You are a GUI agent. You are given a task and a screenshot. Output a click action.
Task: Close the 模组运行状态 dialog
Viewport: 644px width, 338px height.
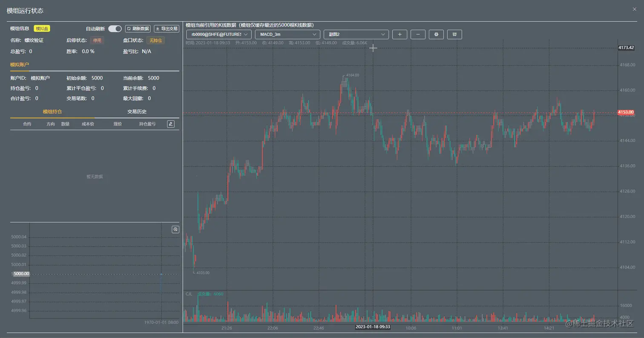click(635, 9)
